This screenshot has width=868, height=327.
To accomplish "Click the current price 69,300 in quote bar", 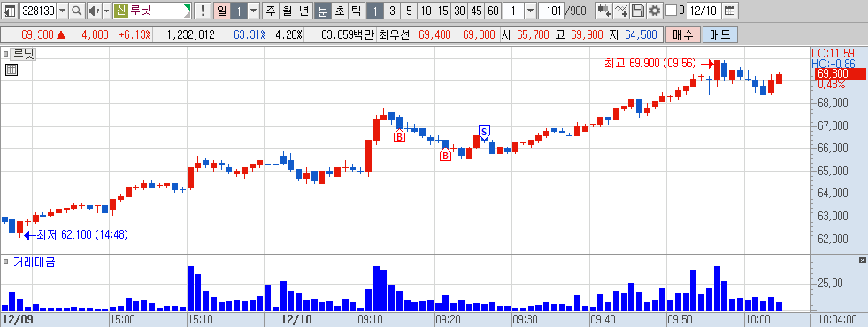I will point(38,34).
